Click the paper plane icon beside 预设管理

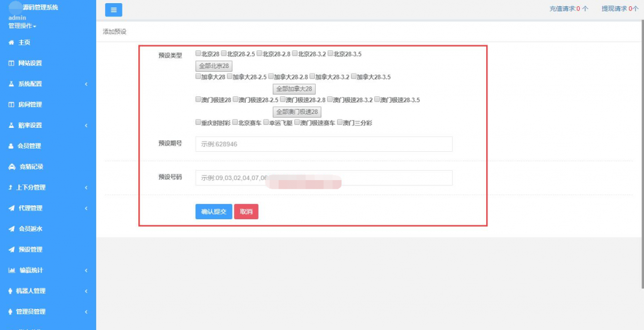click(x=11, y=249)
